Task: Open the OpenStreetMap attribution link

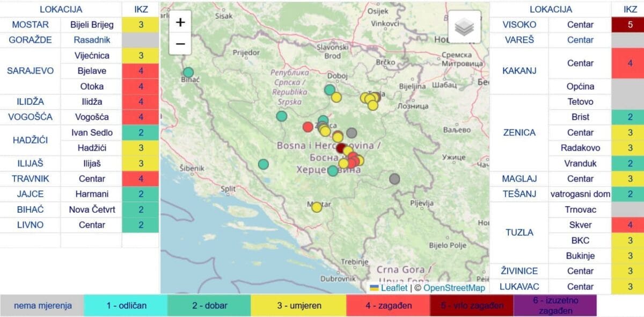Action: pos(454,287)
